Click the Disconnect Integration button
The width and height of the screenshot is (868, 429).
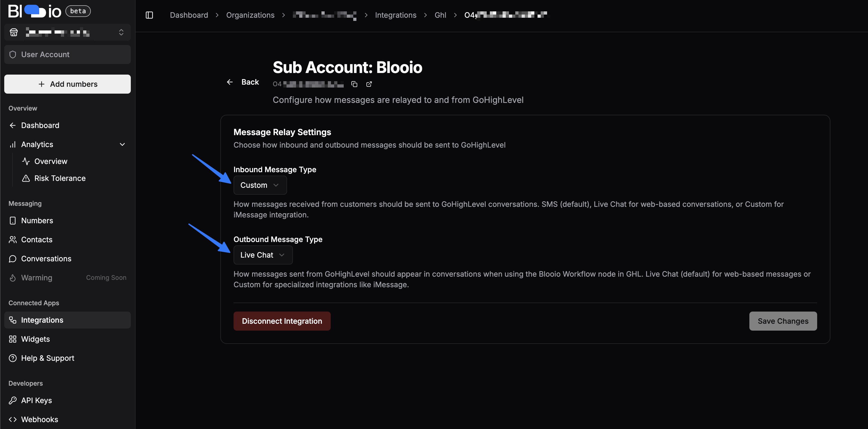coord(282,321)
